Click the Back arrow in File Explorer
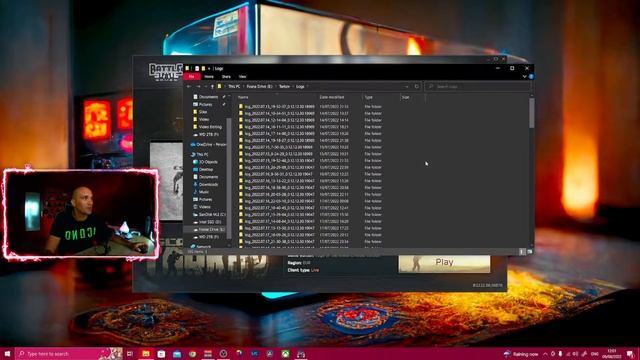The height and width of the screenshot is (360, 640). pyautogui.click(x=189, y=87)
